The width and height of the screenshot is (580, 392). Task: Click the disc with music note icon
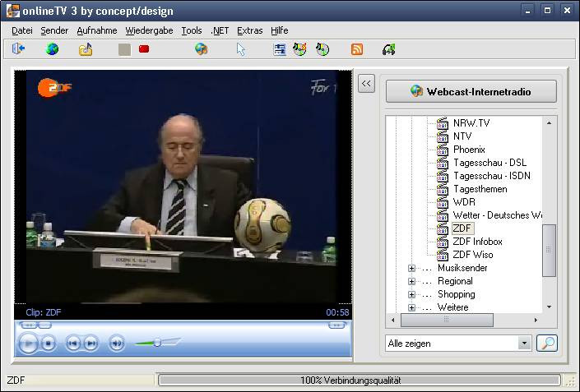point(322,48)
